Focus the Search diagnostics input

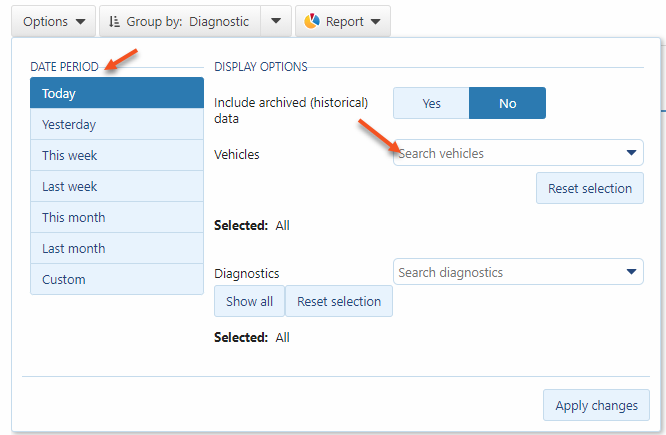505,272
